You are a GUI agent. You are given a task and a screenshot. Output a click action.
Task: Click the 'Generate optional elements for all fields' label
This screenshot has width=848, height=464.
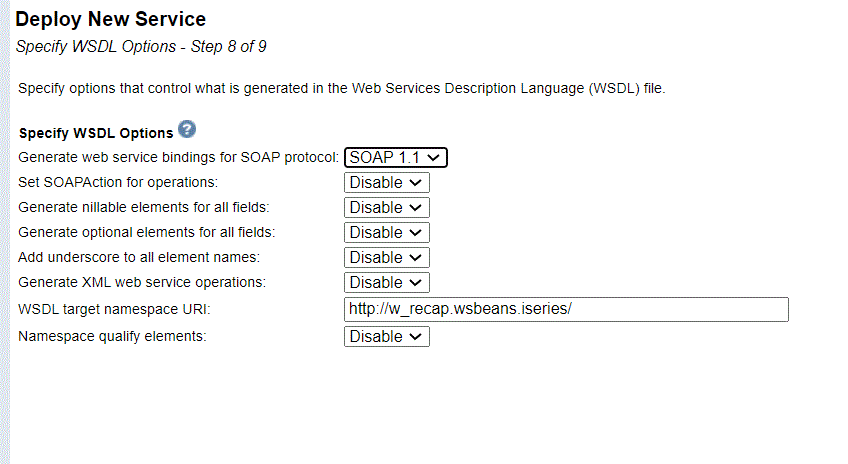(147, 232)
